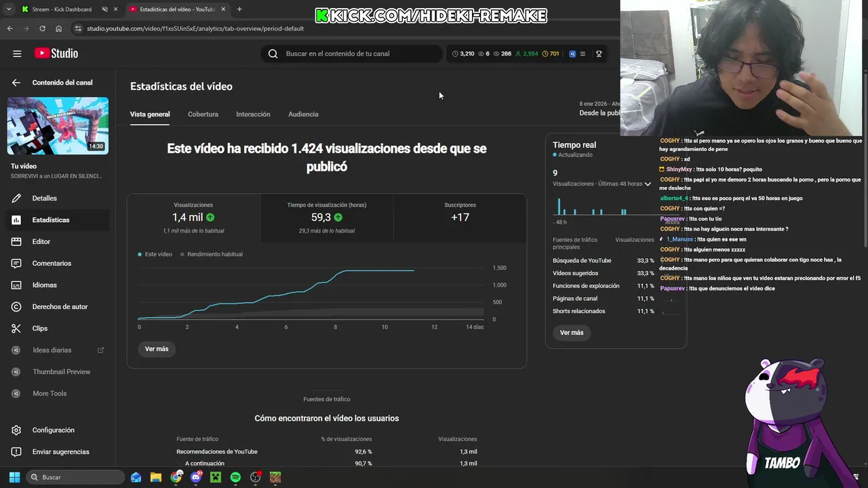Click Ver más in Tiempo real card

pyautogui.click(x=572, y=333)
